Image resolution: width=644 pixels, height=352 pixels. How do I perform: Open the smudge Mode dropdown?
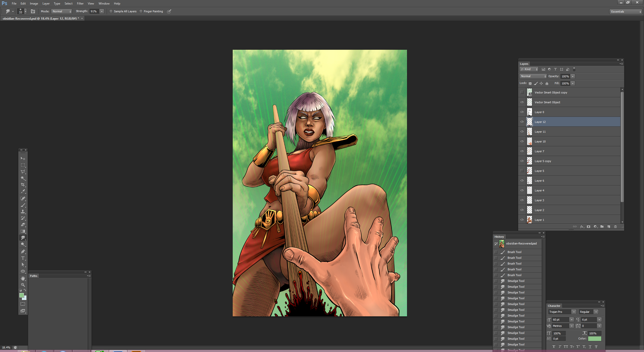coord(62,11)
